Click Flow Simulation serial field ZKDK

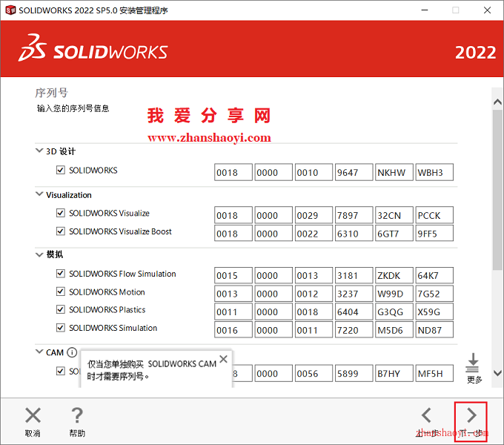tap(394, 275)
